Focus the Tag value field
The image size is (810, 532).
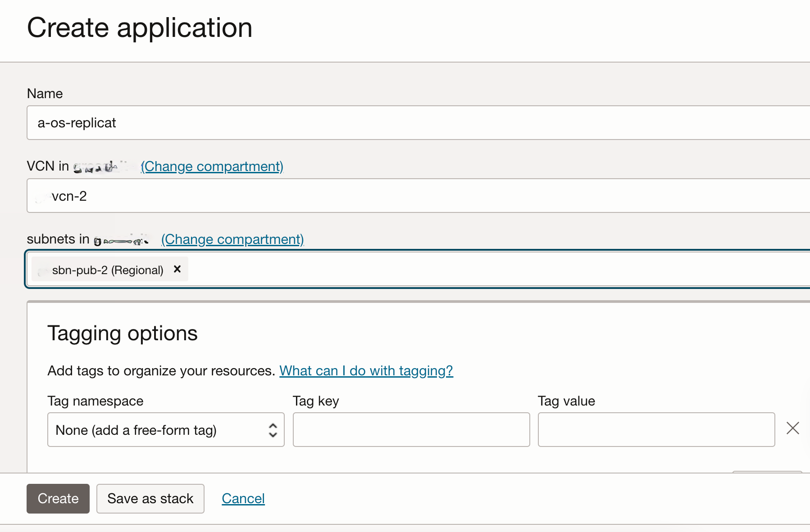click(x=656, y=430)
